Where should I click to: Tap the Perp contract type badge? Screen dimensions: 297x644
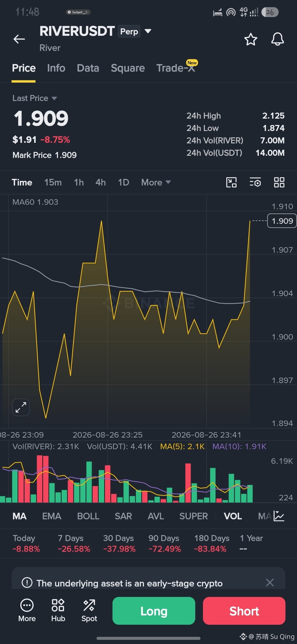click(129, 31)
